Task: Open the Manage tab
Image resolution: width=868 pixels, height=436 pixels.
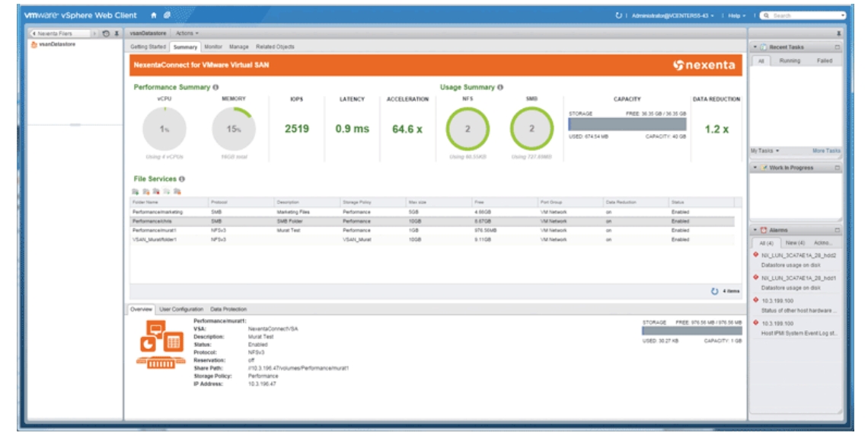Action: click(238, 47)
